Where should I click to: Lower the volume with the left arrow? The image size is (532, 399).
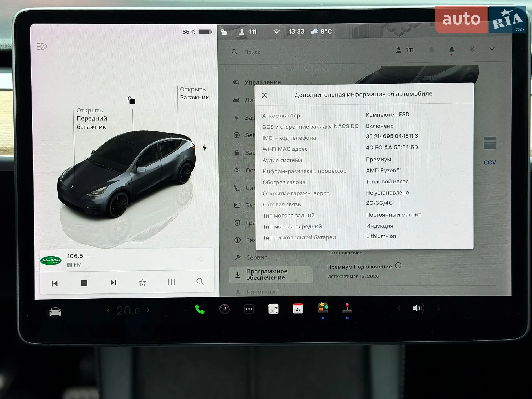tap(399, 308)
